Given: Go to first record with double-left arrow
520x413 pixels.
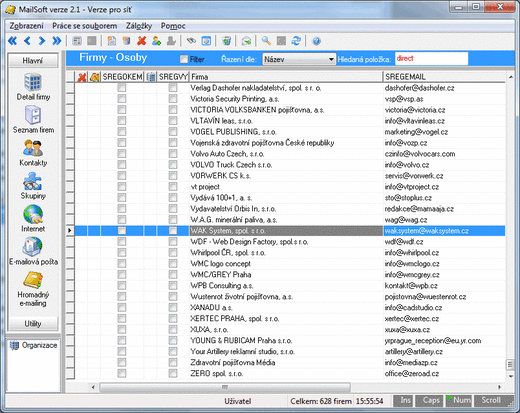Looking at the screenshot, I should tap(12, 41).
